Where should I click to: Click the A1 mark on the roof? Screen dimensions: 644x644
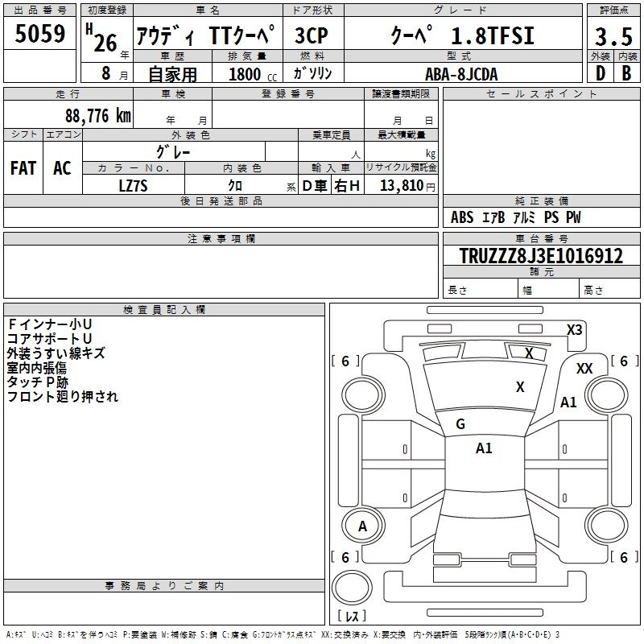coord(484,448)
